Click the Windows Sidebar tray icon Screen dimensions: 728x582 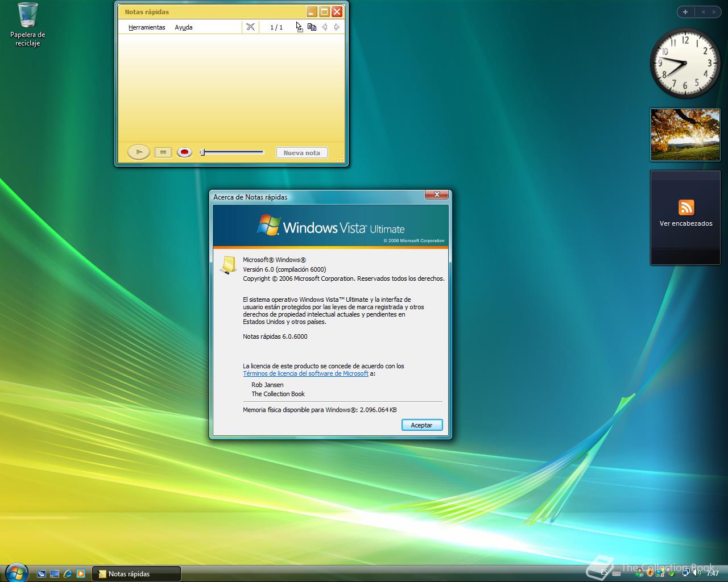(x=661, y=573)
